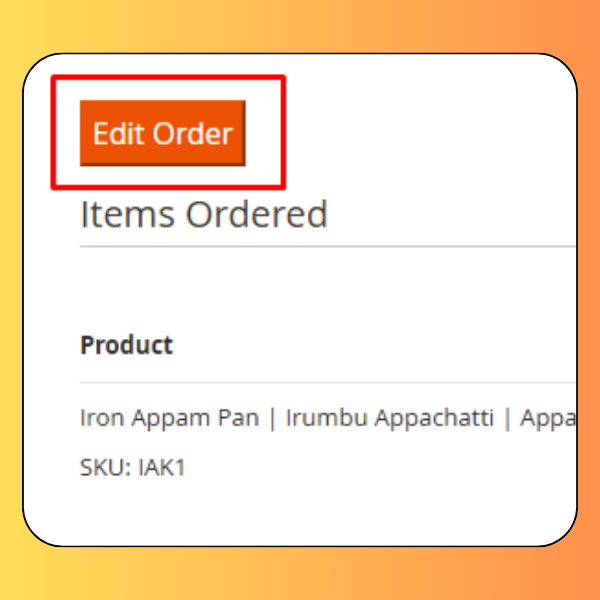Click the second pipe separator after Appachatti
The height and width of the screenshot is (600, 600).
tap(507, 418)
